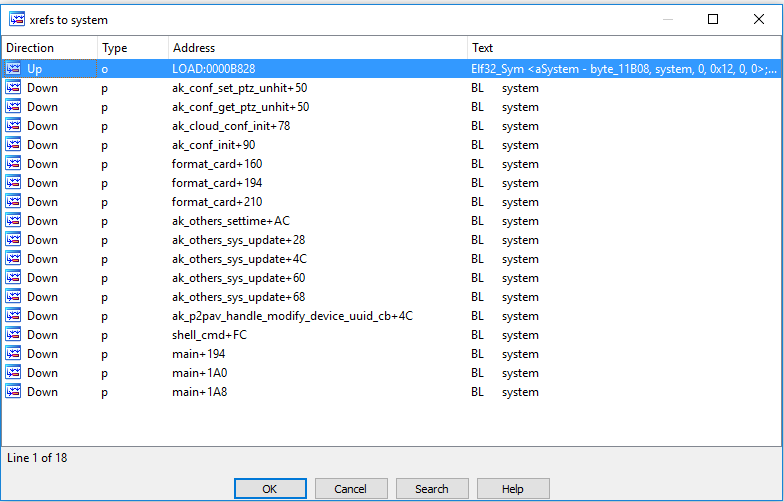Viewport: 784px width, 502px height.
Task: Click the xref icon beside ak_others_sys_update+28
Action: coord(14,240)
